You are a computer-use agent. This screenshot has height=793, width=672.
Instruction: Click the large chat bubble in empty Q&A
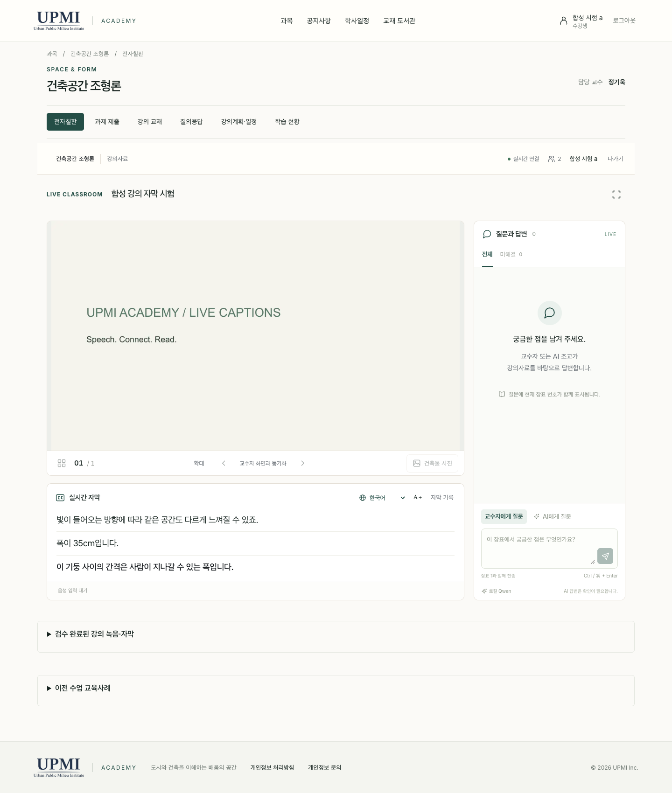[x=550, y=313]
